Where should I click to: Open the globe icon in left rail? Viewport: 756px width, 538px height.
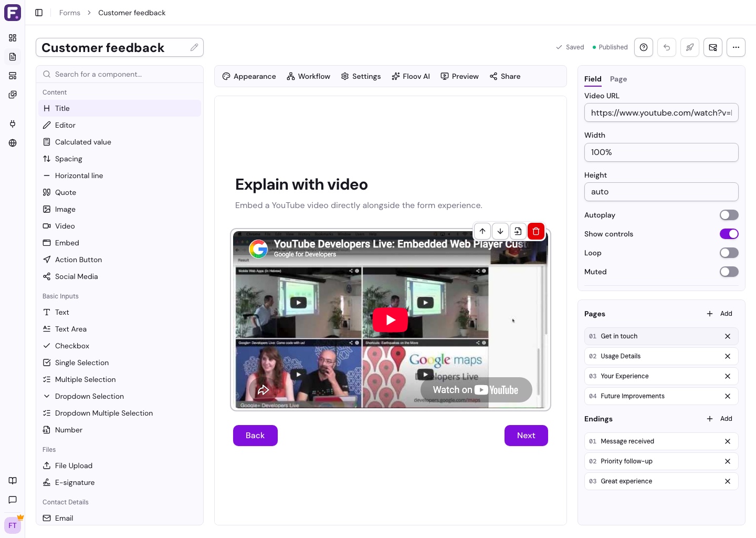tap(13, 143)
